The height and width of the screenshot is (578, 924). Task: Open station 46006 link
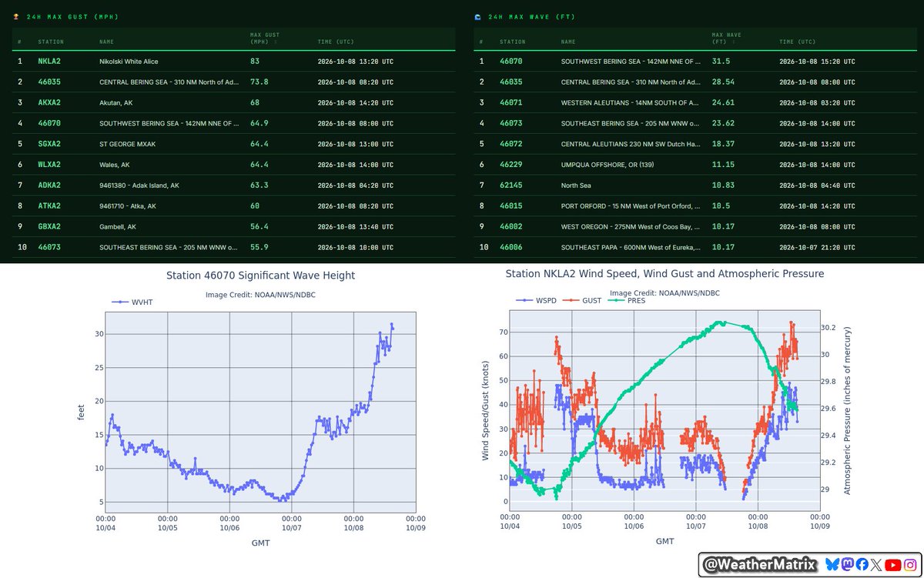pyautogui.click(x=511, y=248)
